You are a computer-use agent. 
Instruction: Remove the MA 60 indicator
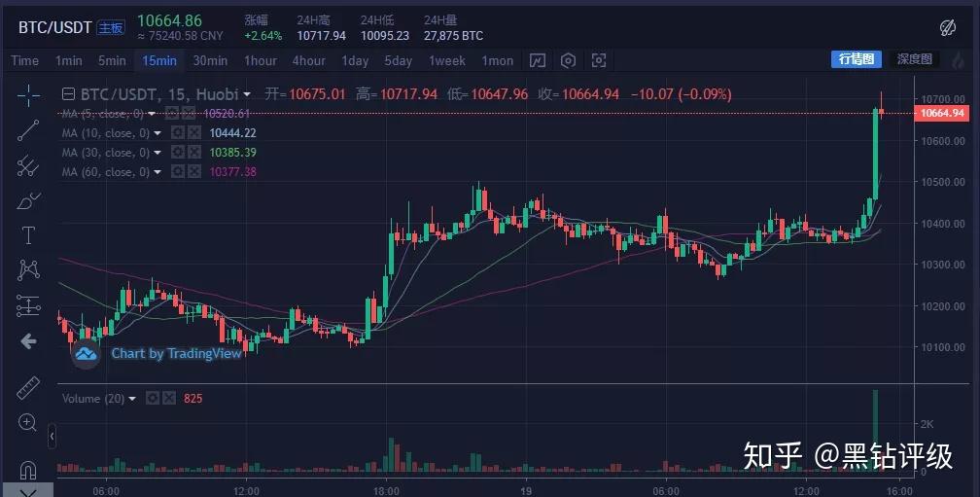[x=194, y=172]
